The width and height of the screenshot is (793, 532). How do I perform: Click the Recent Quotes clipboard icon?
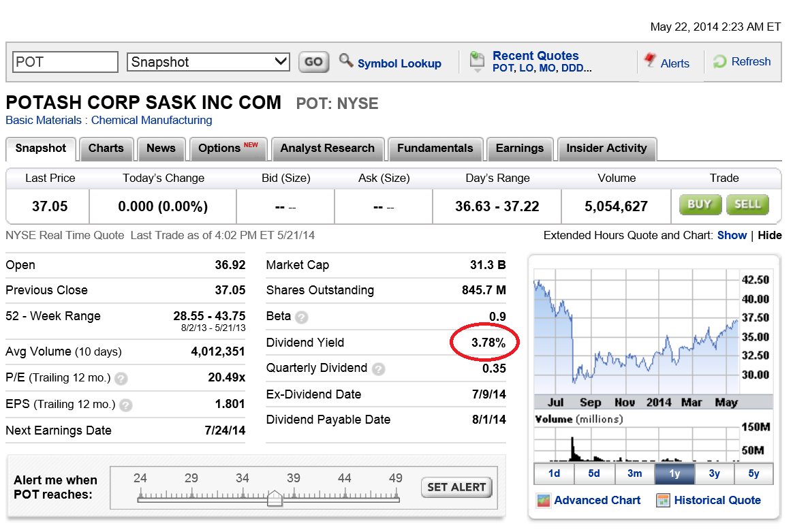[477, 61]
